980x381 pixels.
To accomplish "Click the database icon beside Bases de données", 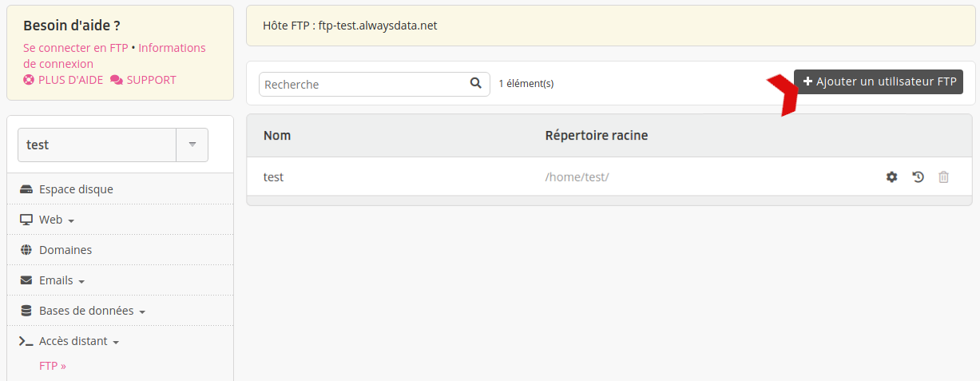I will [x=26, y=311].
